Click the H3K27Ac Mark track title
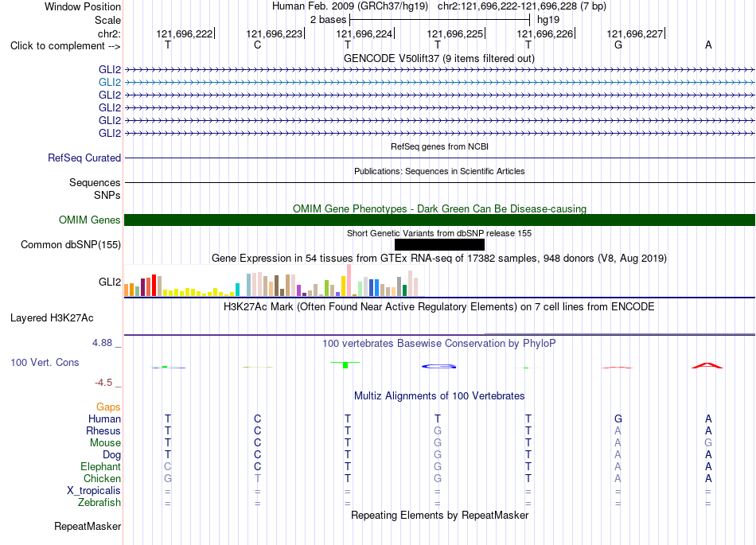Viewport: 756px width, 545px height. (x=439, y=307)
